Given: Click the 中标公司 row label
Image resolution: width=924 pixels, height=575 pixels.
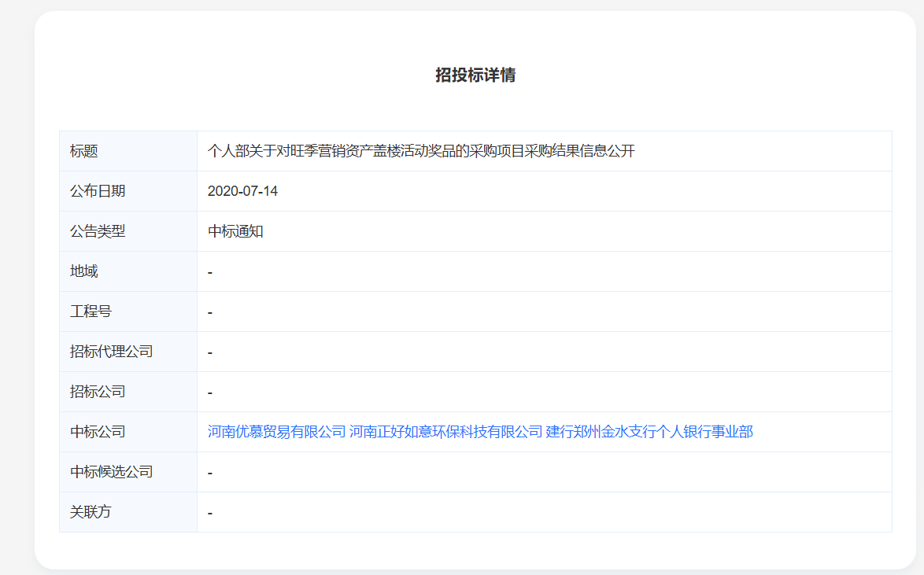Looking at the screenshot, I should click(x=98, y=432).
